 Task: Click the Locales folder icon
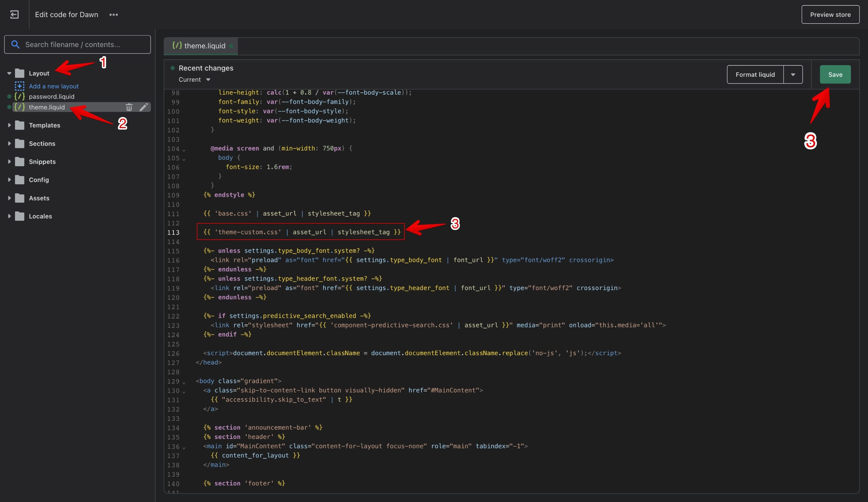point(20,216)
